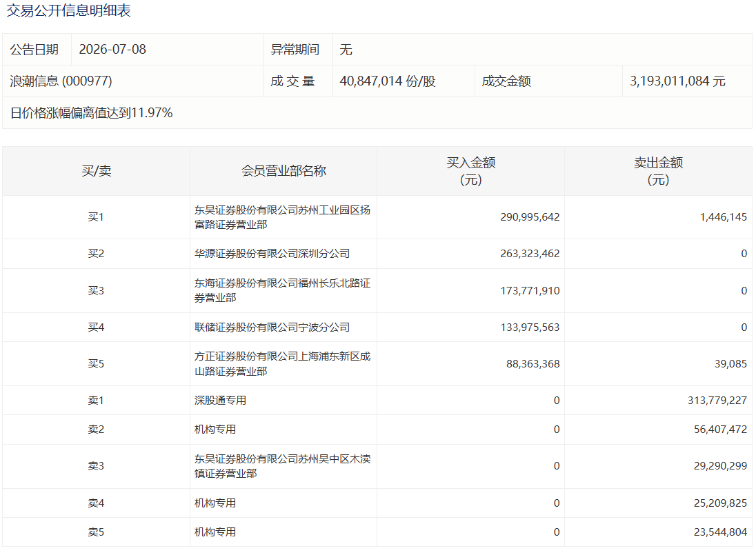
Task: Select buy amount 88,363,368
Action: (x=533, y=364)
